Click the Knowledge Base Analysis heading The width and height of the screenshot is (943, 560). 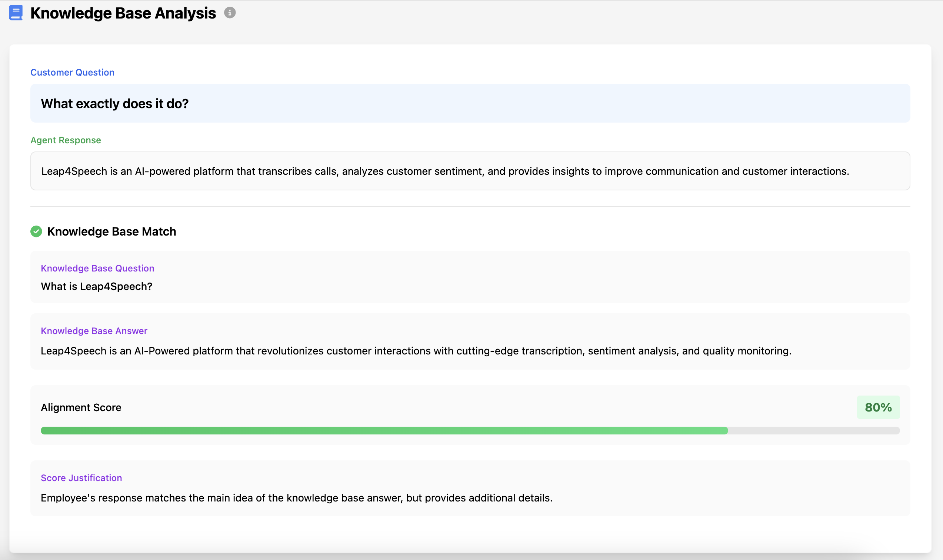[123, 13]
